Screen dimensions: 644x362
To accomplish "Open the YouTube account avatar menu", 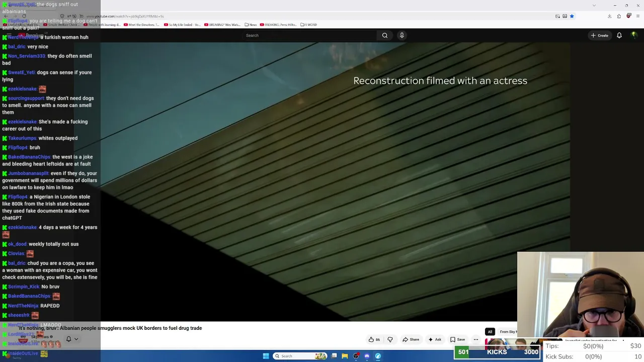I will 634,35.
